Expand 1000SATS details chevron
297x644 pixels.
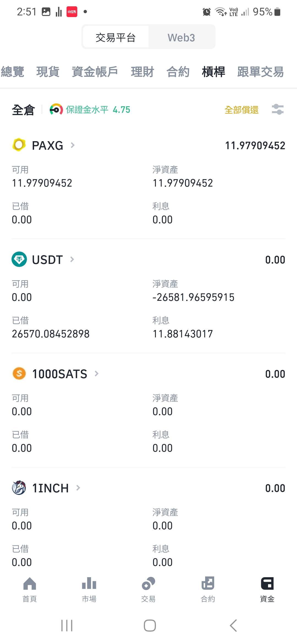(97, 373)
